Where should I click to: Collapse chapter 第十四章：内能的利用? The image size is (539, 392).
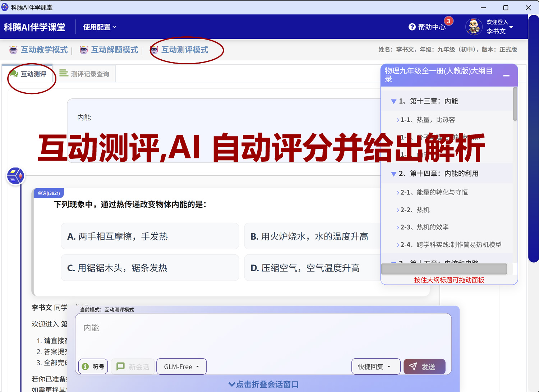(393, 174)
